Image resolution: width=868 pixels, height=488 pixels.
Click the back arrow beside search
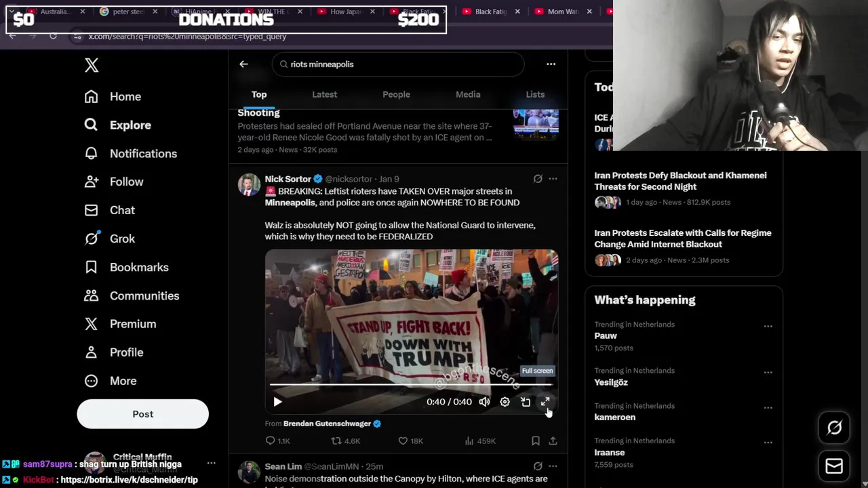coord(243,64)
